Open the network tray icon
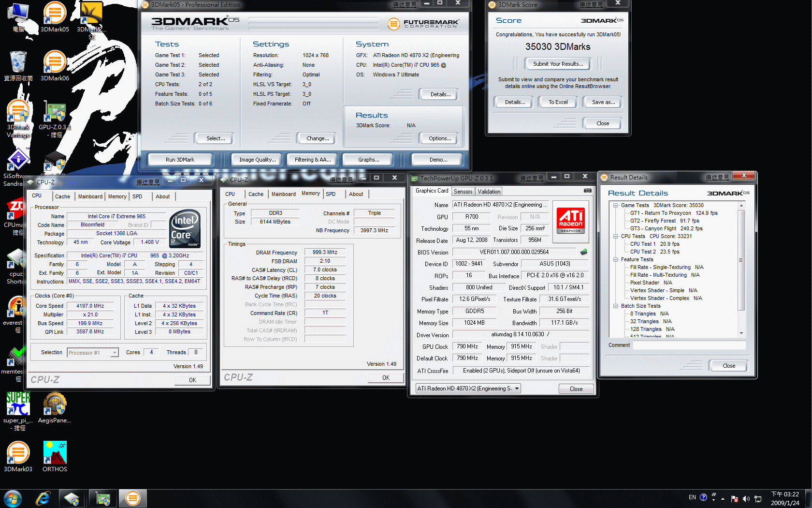This screenshot has height=508, width=812. (x=758, y=499)
